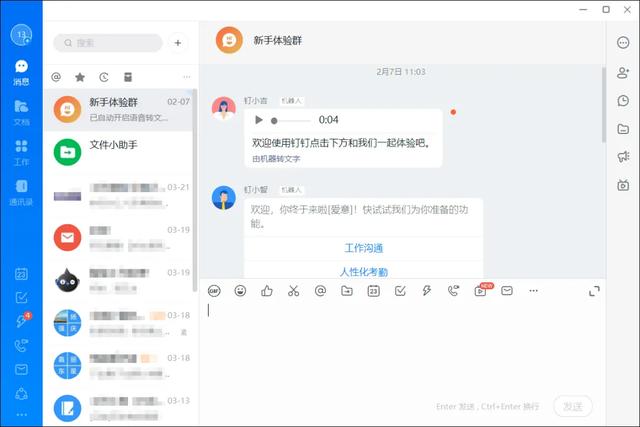Open the DING lightning icon with badge
Screen dimensions: 640x427
point(22,320)
